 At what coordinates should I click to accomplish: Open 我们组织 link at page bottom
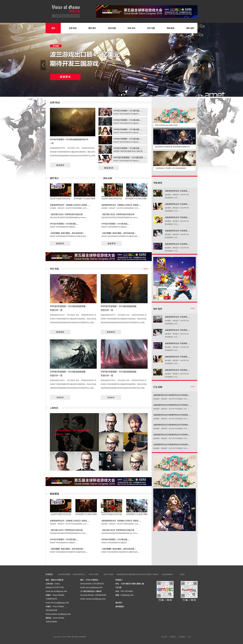[182, 637]
